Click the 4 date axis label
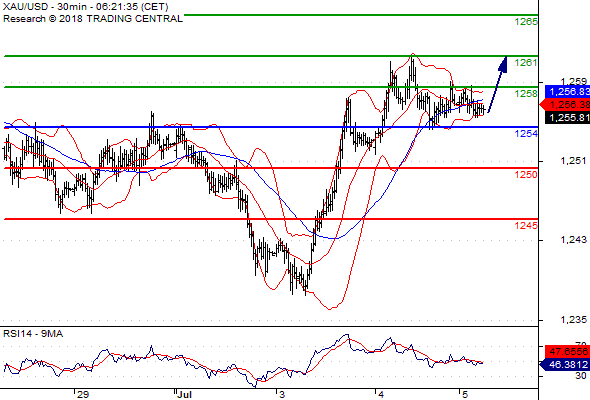 click(381, 394)
